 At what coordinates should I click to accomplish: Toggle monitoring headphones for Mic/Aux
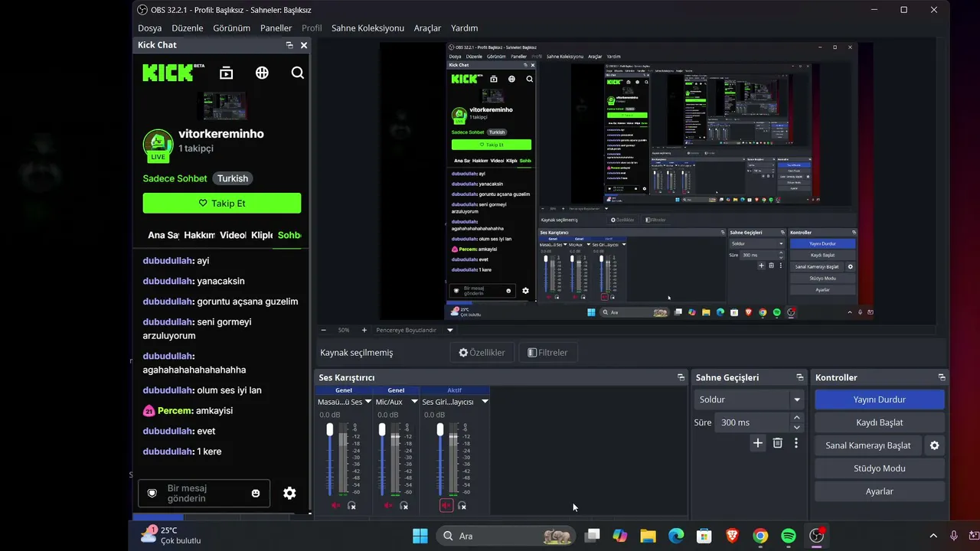pos(403,505)
